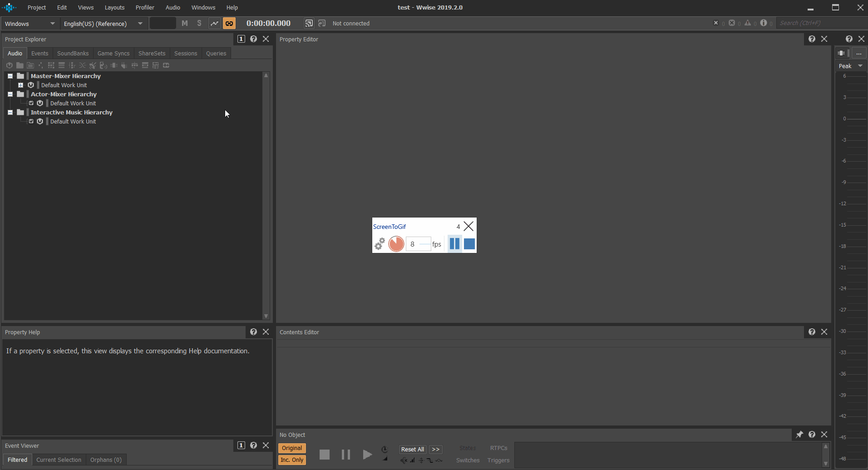Open the English(US) language dropdown
The width and height of the screenshot is (868, 470).
click(104, 24)
